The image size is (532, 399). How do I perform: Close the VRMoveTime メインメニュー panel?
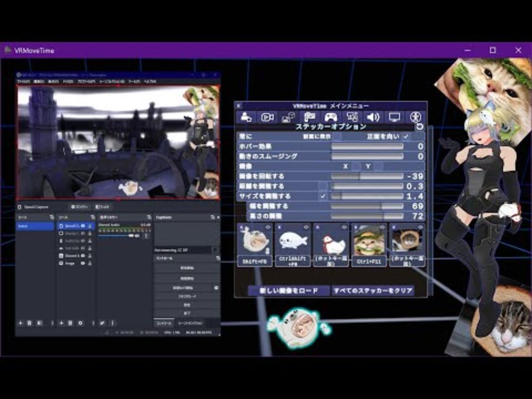[238, 105]
